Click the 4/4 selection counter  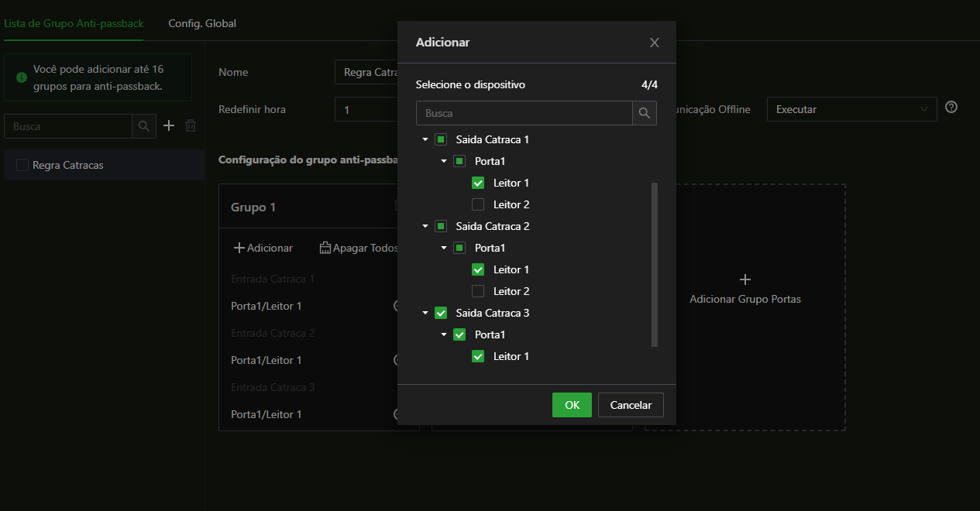click(x=649, y=84)
